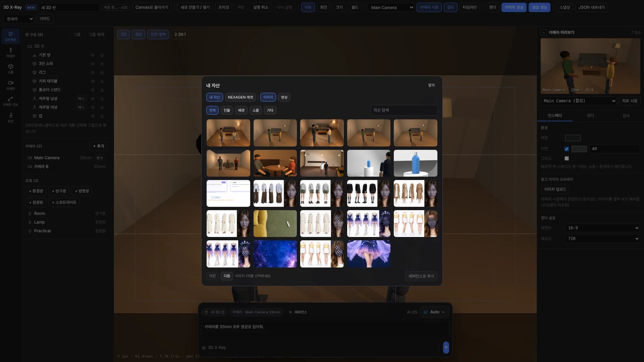Viewport: 644px width, 362px height.
Task: Click 다음 to go to next asset page
Action: coord(227,276)
